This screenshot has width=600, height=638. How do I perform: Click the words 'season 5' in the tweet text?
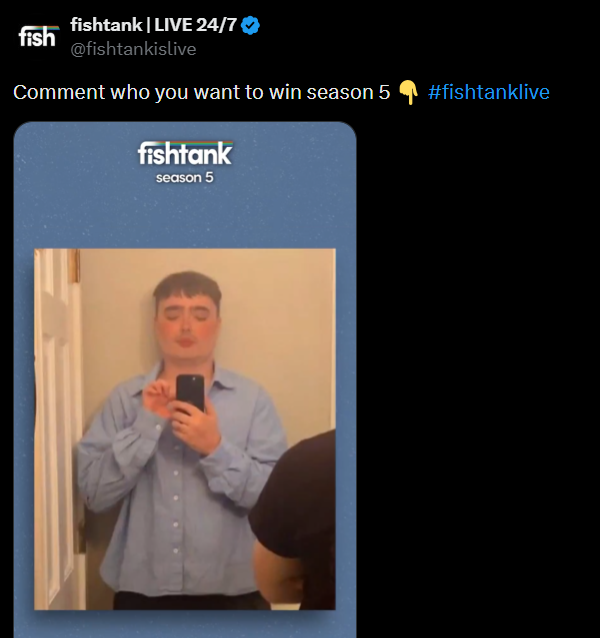click(349, 92)
